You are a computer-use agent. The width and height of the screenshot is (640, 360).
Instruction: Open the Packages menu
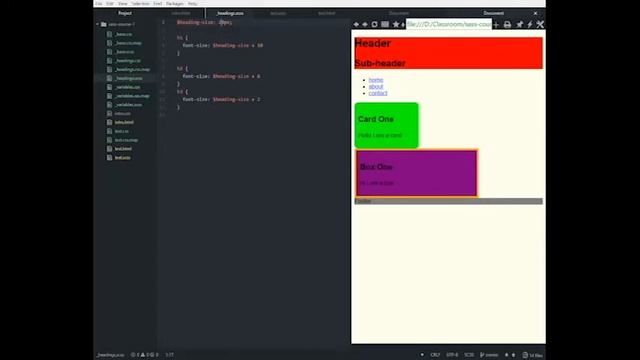175,4
